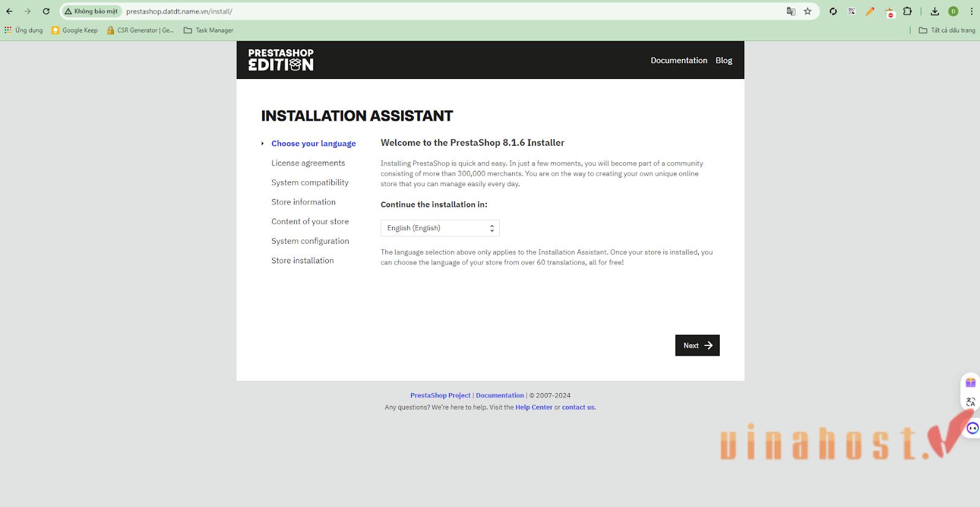Click the Next button
Image resolution: width=980 pixels, height=507 pixels.
[697, 345]
